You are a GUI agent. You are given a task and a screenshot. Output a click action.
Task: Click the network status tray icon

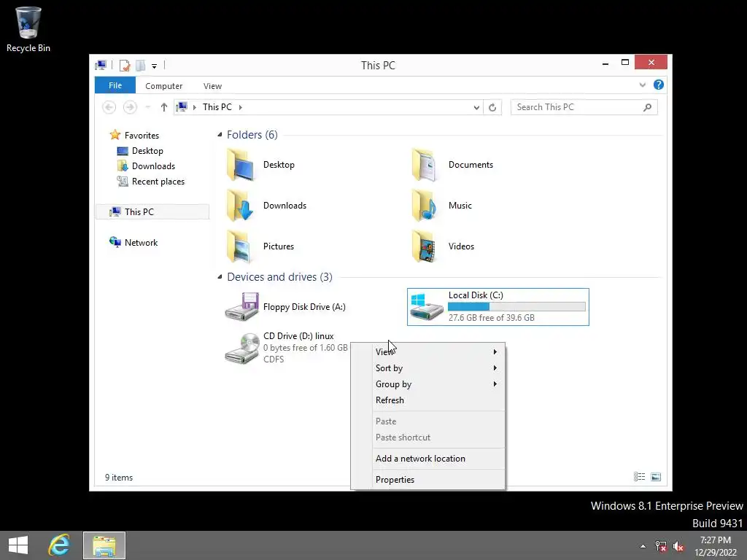(x=660, y=546)
